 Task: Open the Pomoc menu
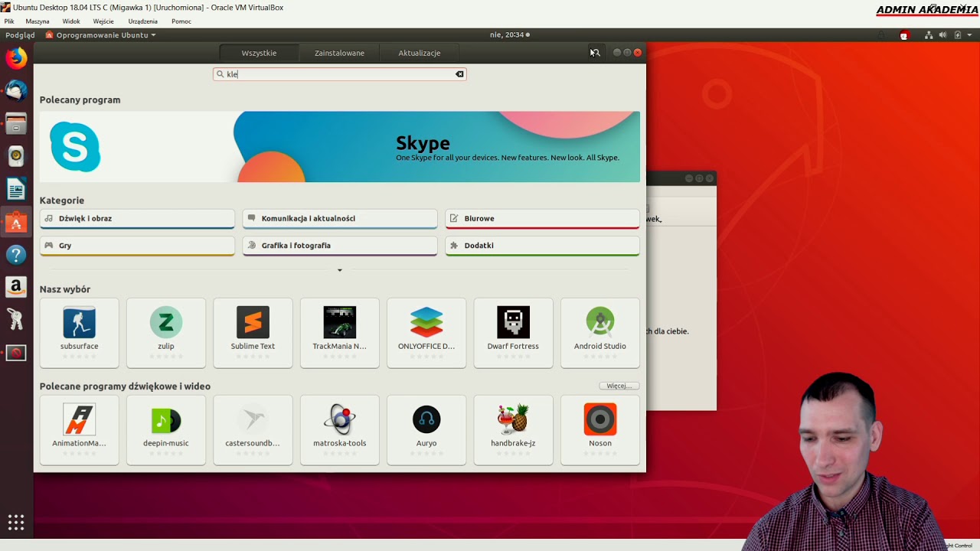point(181,21)
